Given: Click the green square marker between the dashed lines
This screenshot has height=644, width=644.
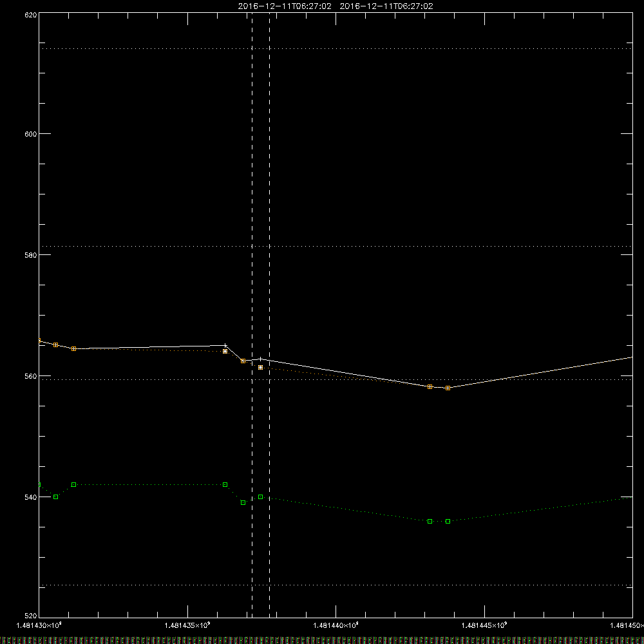Looking at the screenshot, I should (260, 497).
